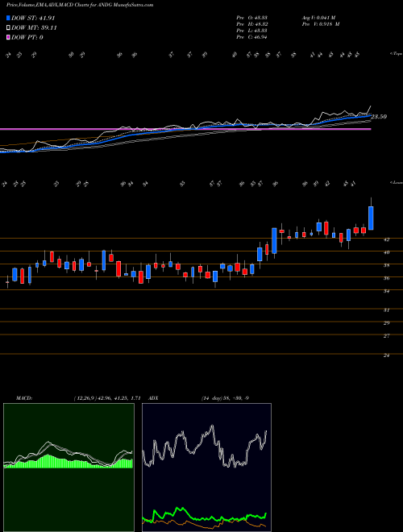Click the 23.50 label on EMA chart
Image resolution: width=403 pixels, height=532 pixels.
point(379,117)
